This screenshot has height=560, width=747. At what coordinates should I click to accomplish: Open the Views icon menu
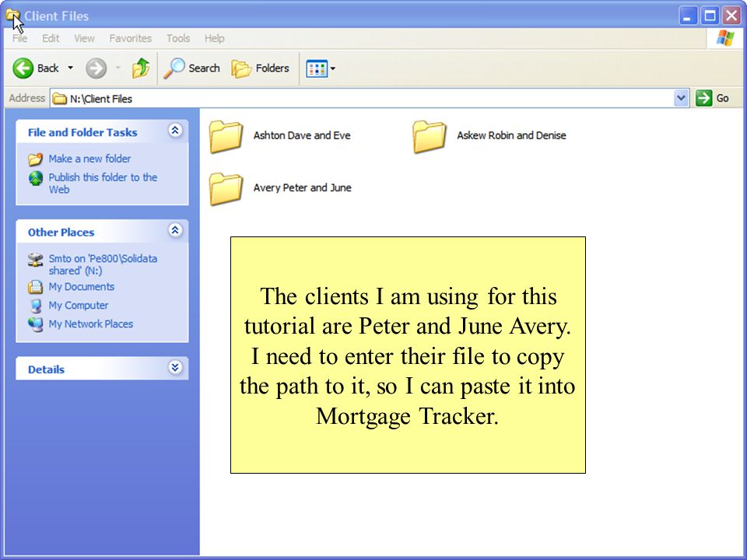(320, 68)
